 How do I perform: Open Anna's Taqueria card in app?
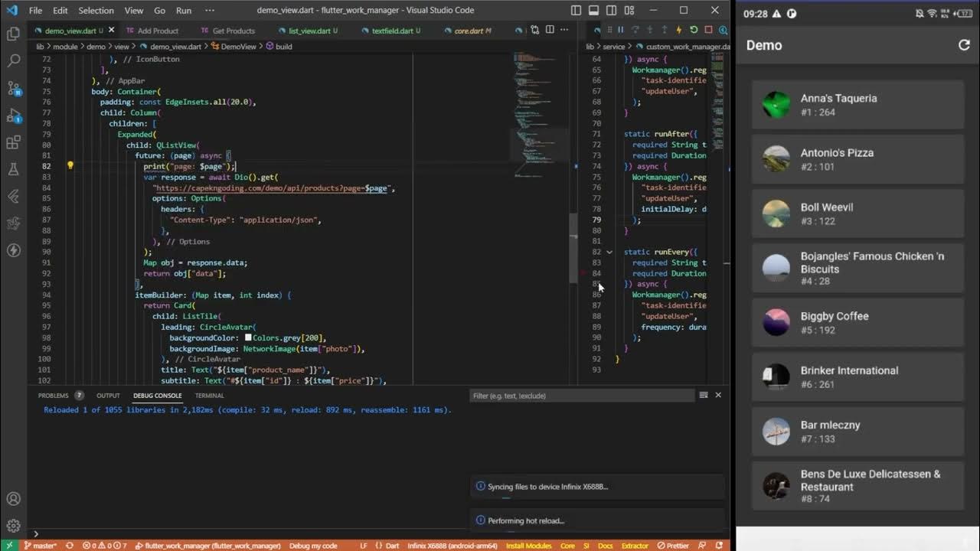[x=857, y=105]
